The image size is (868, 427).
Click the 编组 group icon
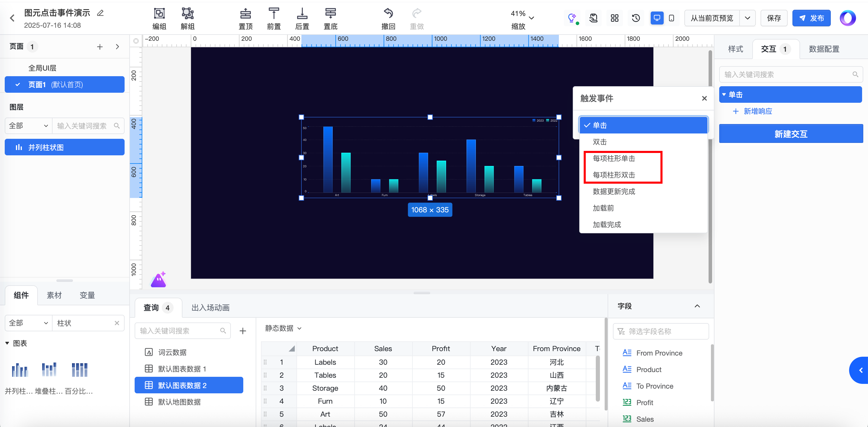159,14
